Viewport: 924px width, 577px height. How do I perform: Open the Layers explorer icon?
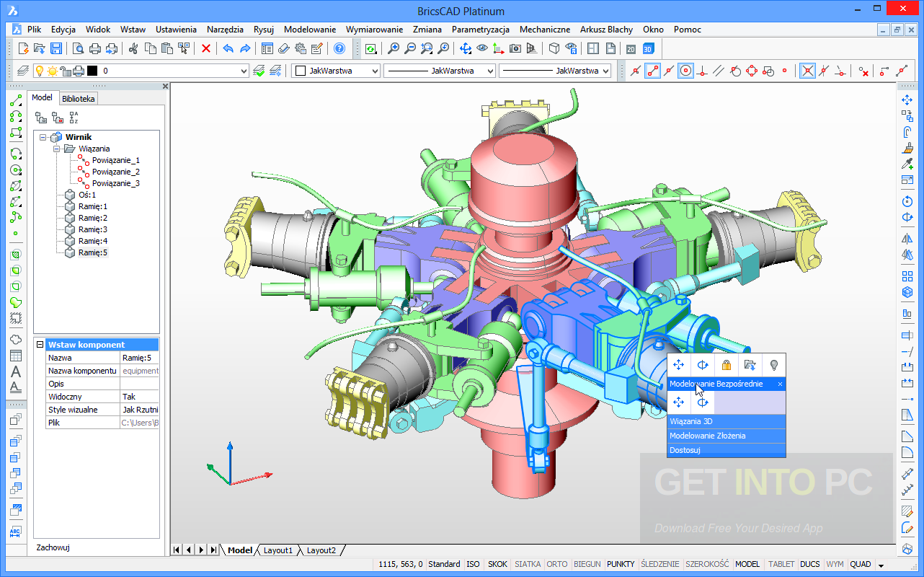click(23, 71)
